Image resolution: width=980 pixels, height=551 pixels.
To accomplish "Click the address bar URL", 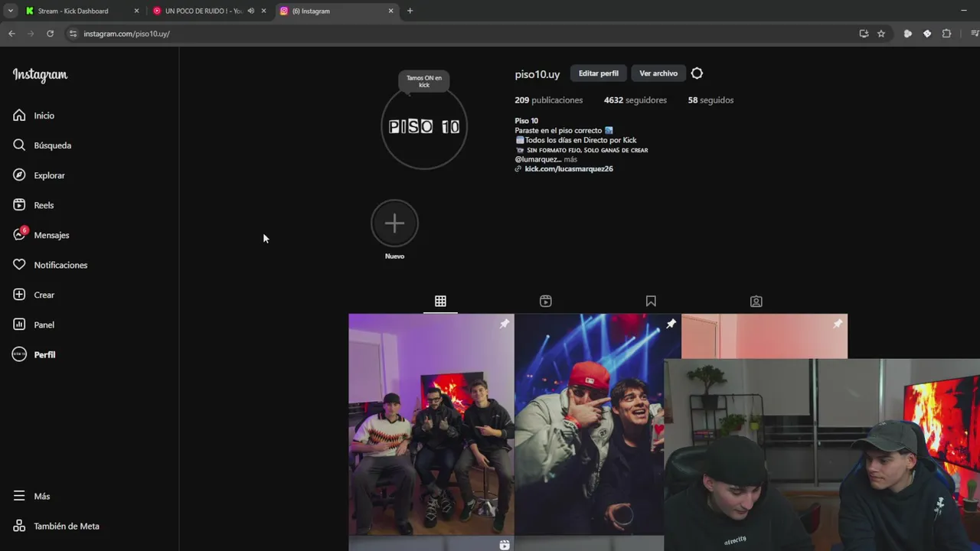I will point(126,34).
